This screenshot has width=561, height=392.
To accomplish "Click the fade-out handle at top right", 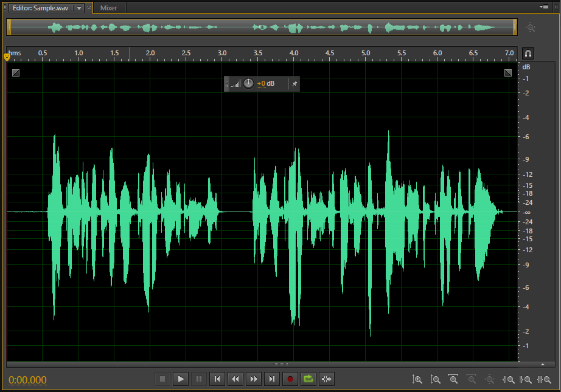I will tap(508, 72).
